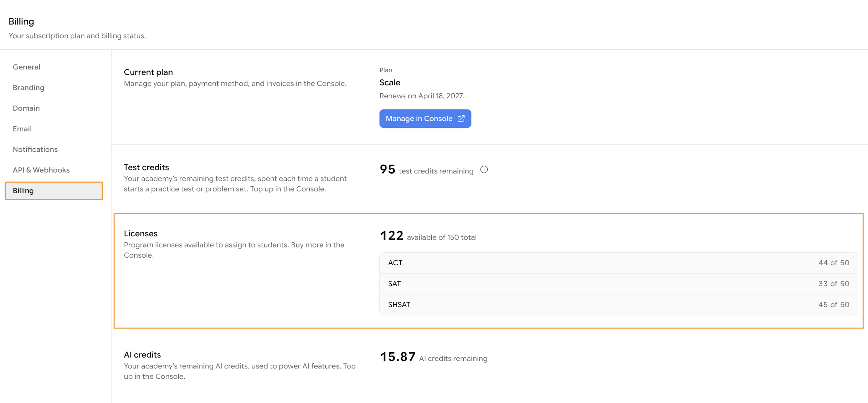Click 'available of 150 total' text
868x403 pixels.
coord(441,238)
